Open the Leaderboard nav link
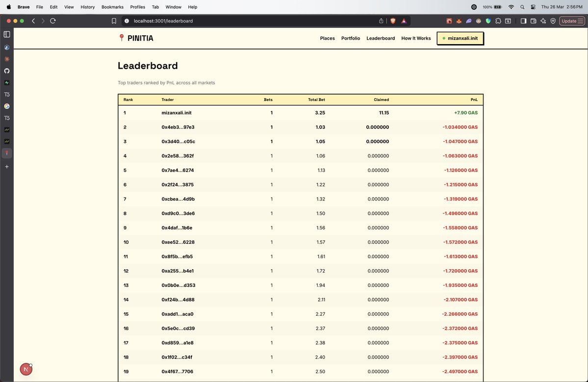 pos(381,38)
